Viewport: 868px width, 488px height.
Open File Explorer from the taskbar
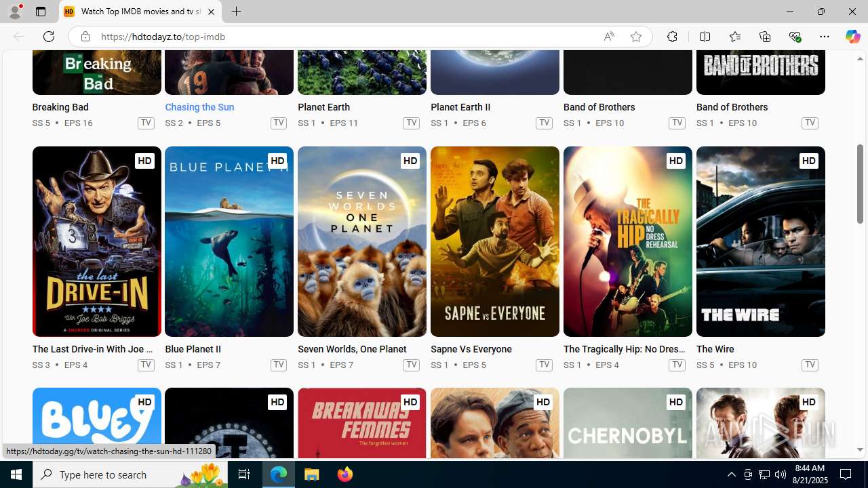click(x=312, y=474)
